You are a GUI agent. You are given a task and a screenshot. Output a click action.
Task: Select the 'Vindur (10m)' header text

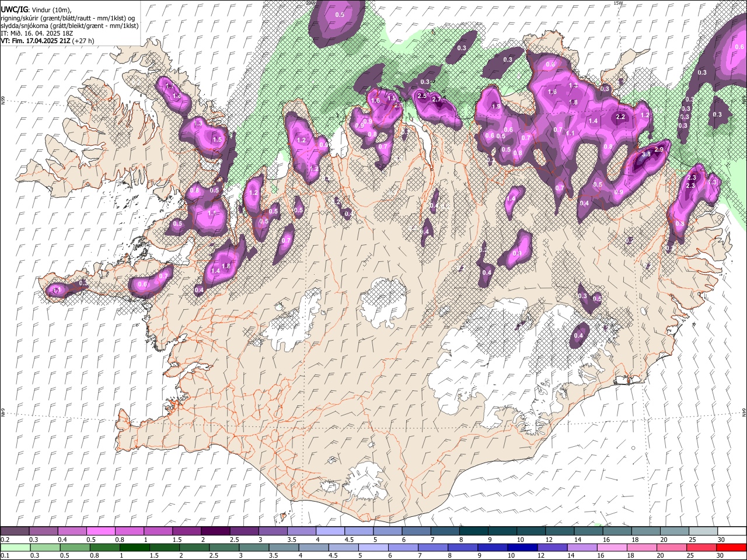point(51,10)
